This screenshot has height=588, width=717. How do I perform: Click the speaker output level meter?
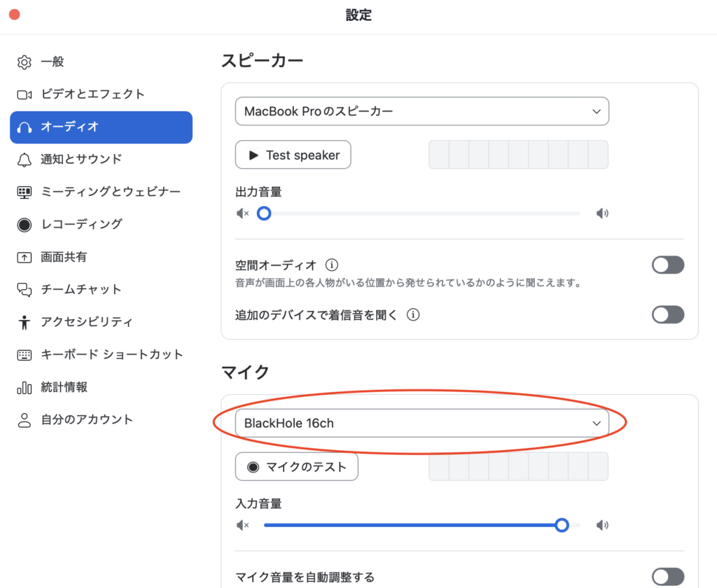point(518,155)
